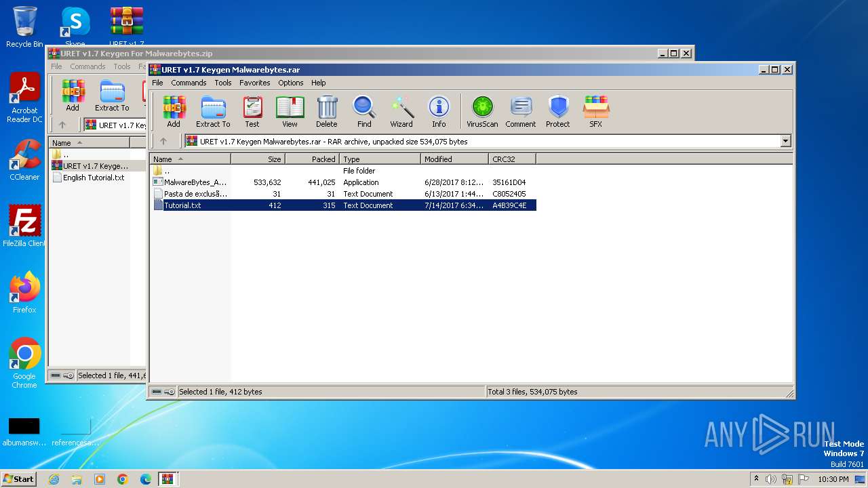The width and height of the screenshot is (868, 488).
Task: Click the Delete trash bin icon
Action: pos(326,112)
